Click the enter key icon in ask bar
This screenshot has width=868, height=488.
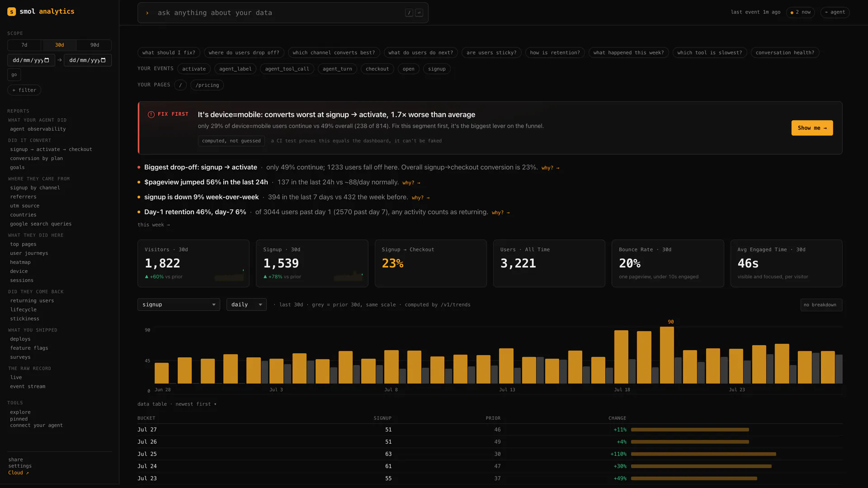[x=419, y=13]
